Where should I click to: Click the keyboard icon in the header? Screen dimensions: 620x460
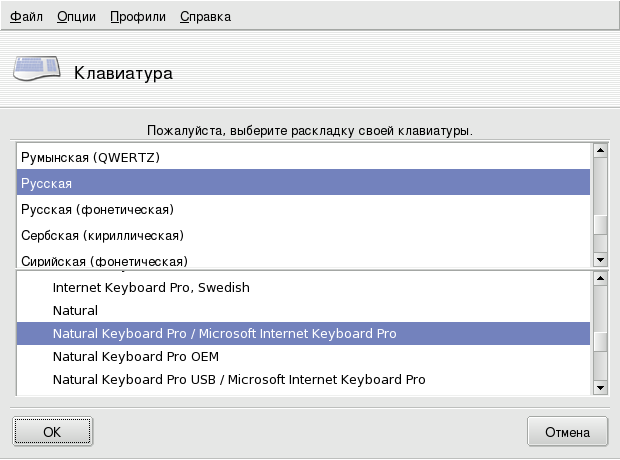(36, 71)
